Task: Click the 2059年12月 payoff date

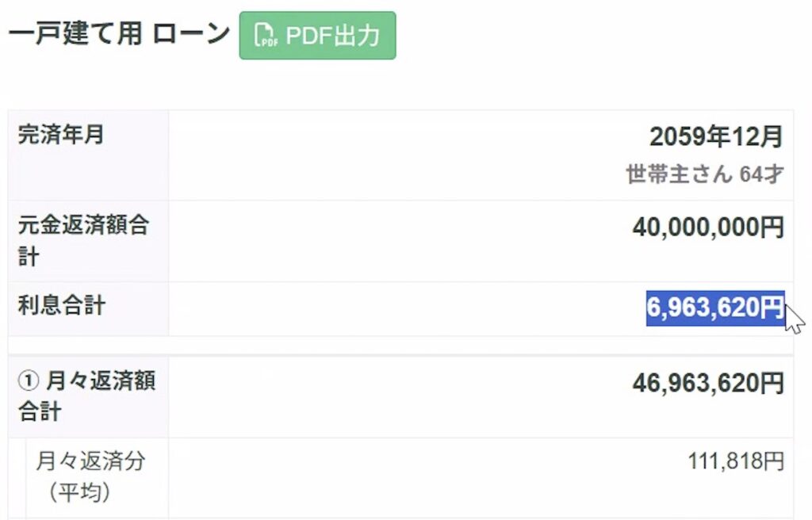Action: [x=716, y=137]
